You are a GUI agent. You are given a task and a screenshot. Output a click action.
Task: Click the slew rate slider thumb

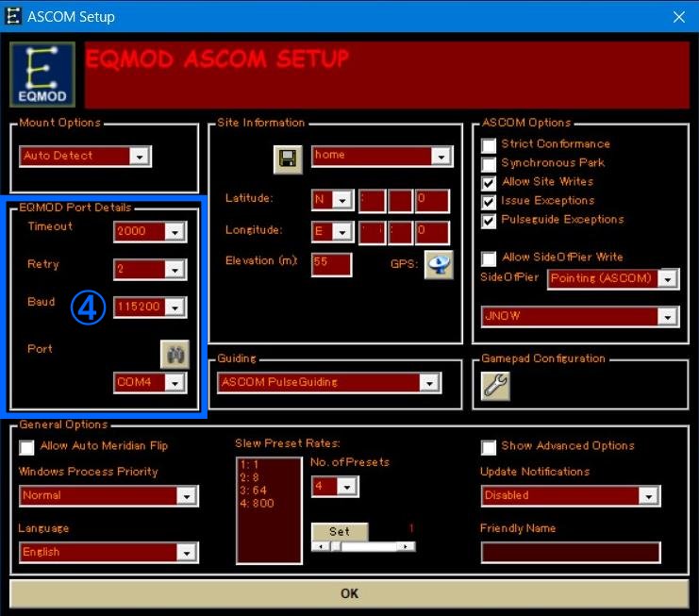[x=337, y=546]
